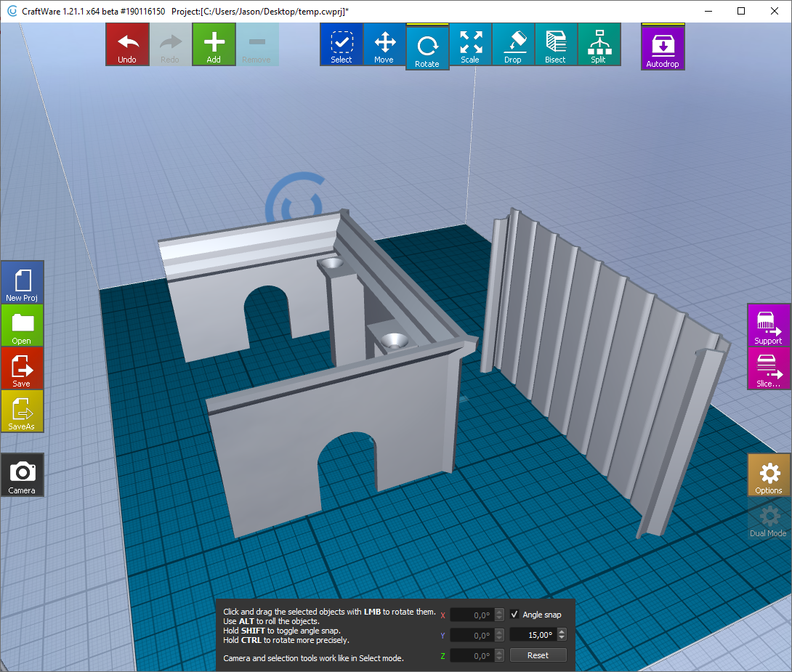Increase the Y rotation with up arrow
The image size is (792, 672).
click(500, 631)
